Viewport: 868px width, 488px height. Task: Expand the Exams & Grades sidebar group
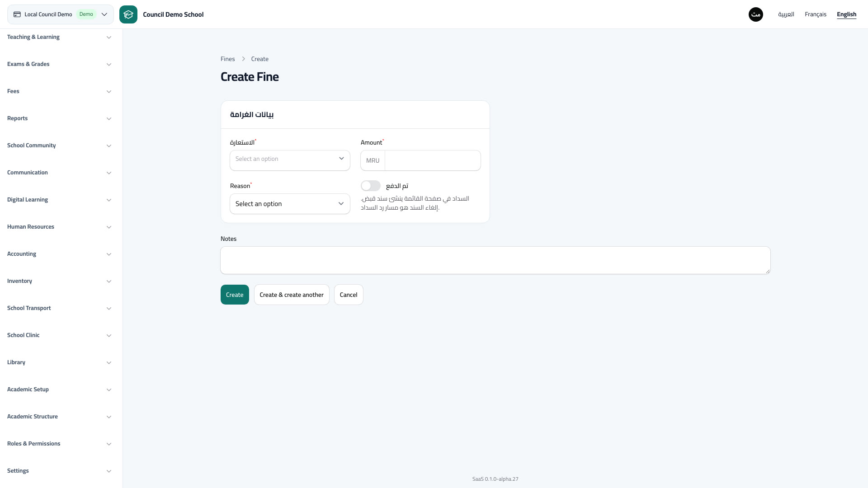click(59, 64)
